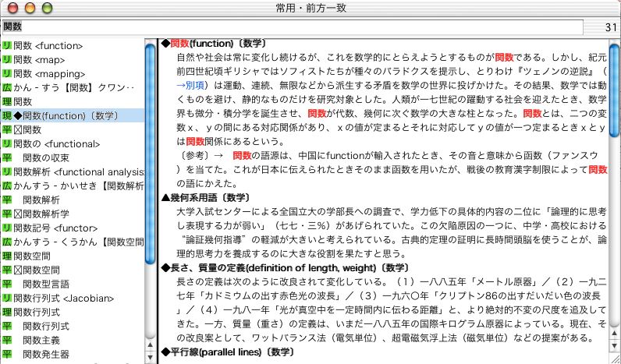Click the hit count 31
Image resolution: width=621 pixels, height=364 pixels.
[x=611, y=27]
